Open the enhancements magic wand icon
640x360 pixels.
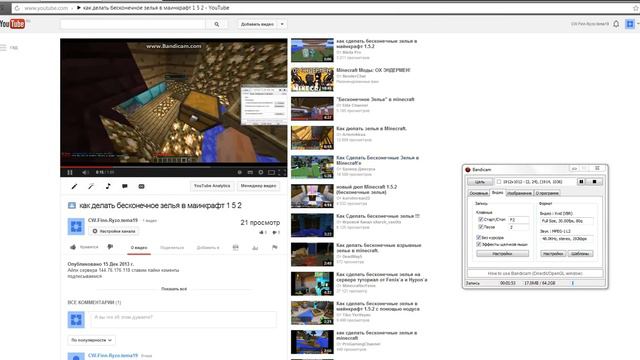point(91,187)
